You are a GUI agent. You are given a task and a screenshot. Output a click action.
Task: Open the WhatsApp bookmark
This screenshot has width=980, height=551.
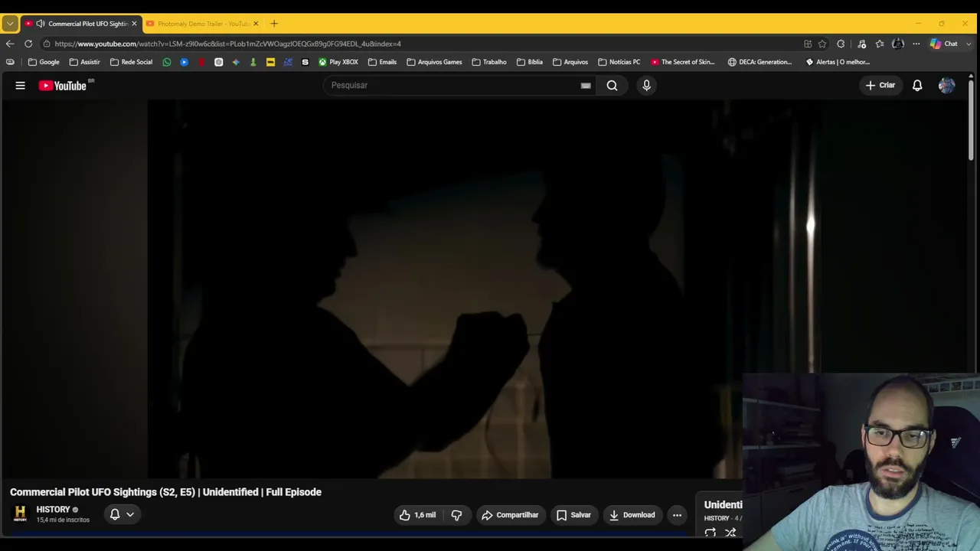point(167,62)
